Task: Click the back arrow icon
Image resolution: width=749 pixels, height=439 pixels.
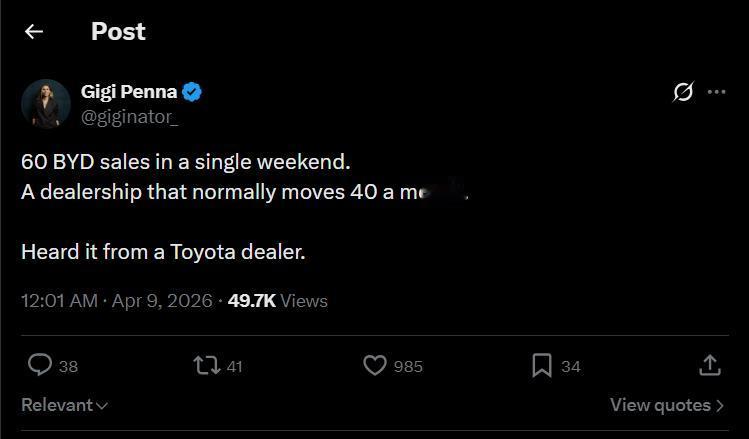Action: [x=34, y=31]
